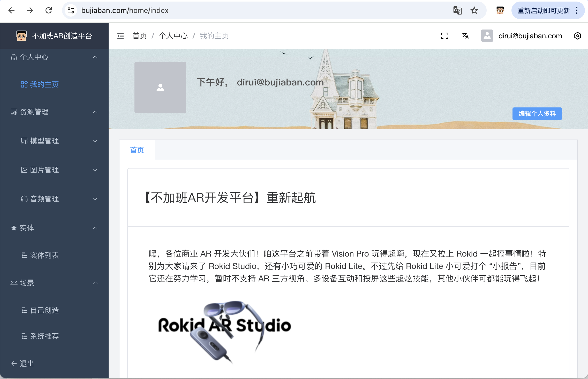Click the sunrise icon beside 场景

pyautogui.click(x=14, y=283)
